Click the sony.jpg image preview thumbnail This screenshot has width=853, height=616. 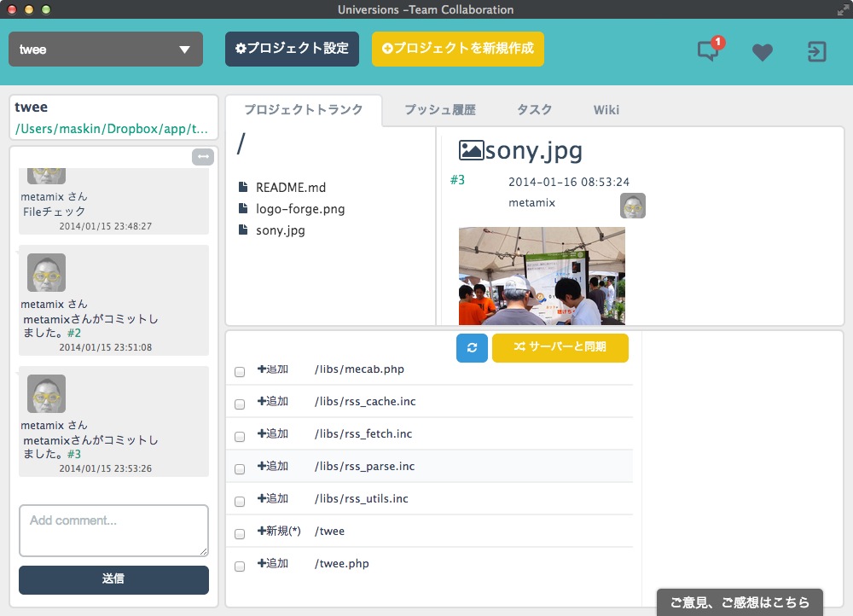[x=542, y=276]
